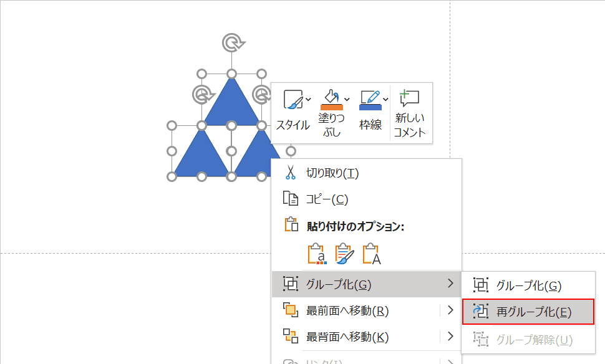Expand the 最背面へ移動 submenu arrow
The width and height of the screenshot is (605, 364).
click(450, 336)
